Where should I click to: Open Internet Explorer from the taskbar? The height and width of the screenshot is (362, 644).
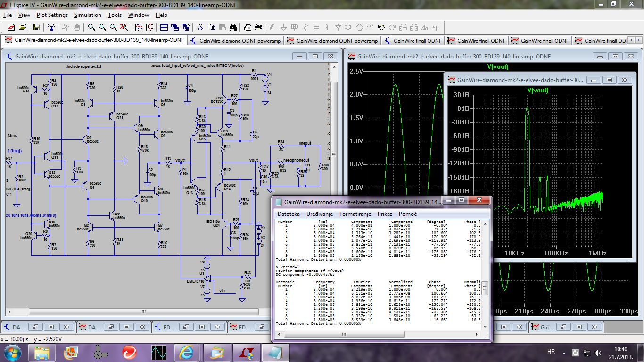[186, 352]
